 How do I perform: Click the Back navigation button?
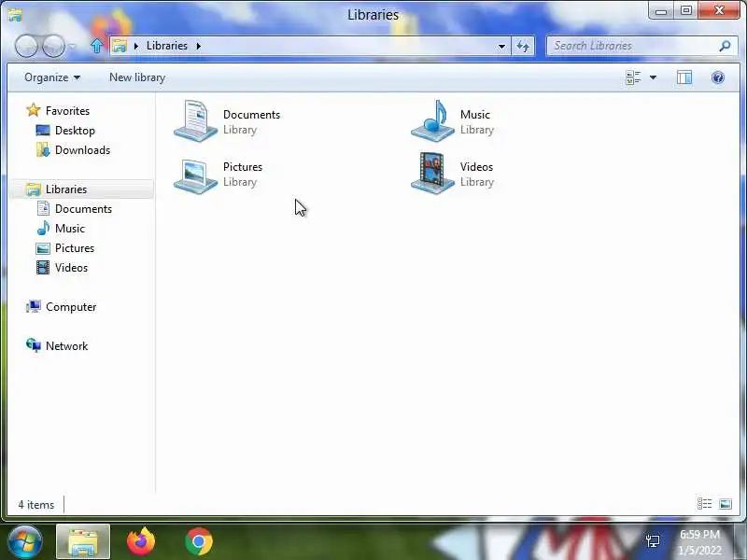[26, 46]
